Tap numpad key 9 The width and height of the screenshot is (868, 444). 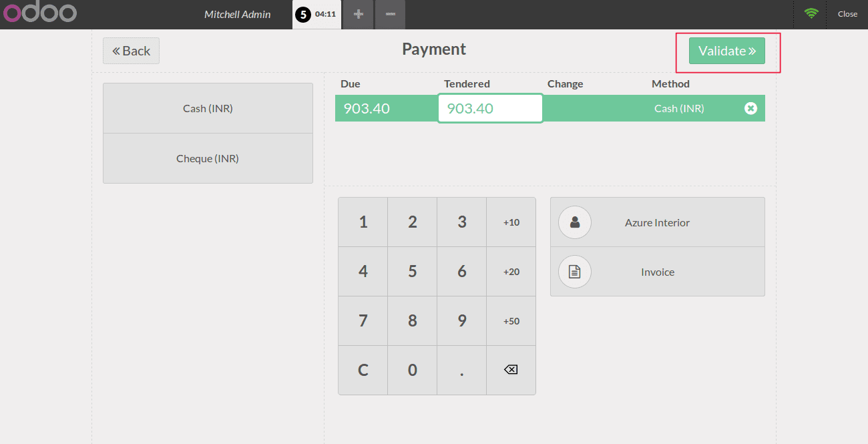tap(462, 321)
